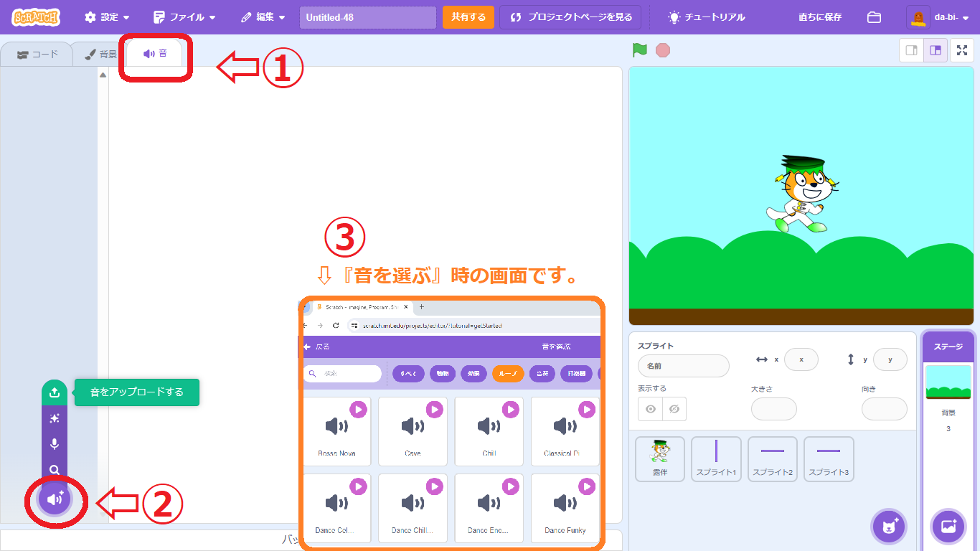Click the sprite y position field

click(890, 359)
